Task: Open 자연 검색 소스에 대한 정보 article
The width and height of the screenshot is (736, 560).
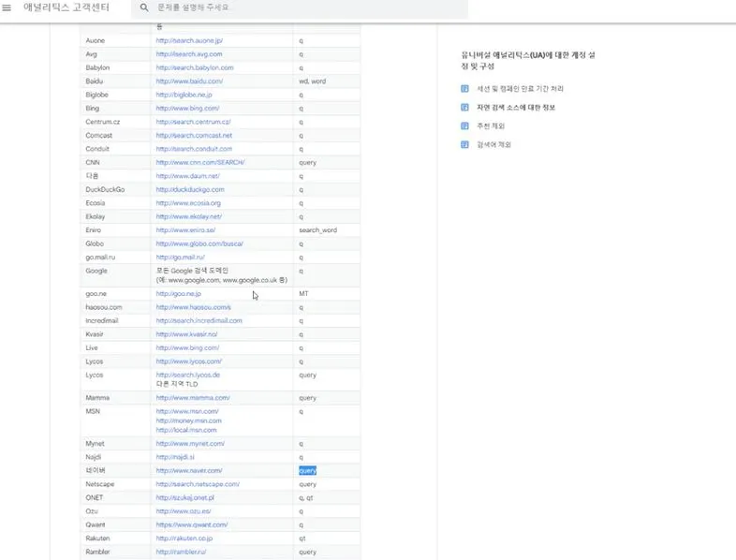Action: coord(516,108)
